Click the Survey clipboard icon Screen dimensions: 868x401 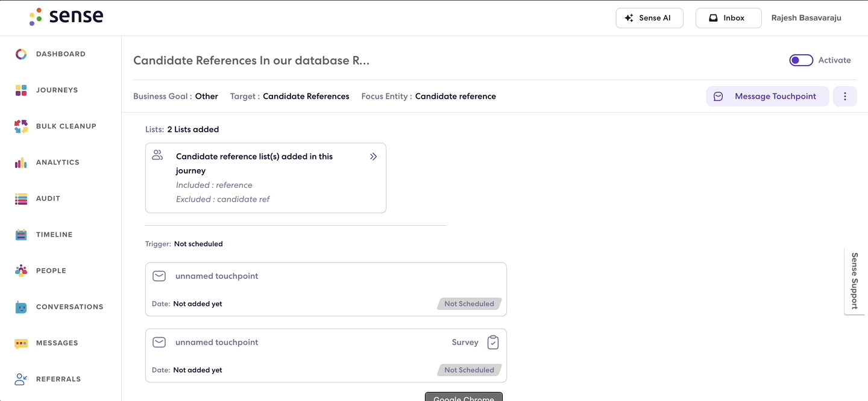pos(493,342)
